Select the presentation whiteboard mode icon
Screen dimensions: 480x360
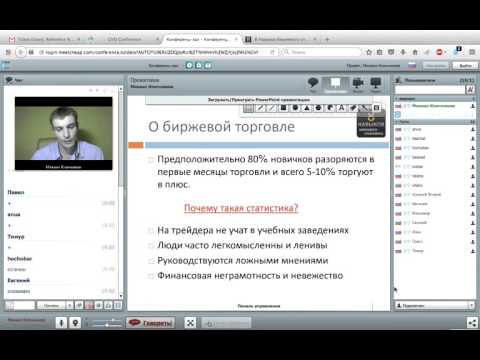point(335,83)
